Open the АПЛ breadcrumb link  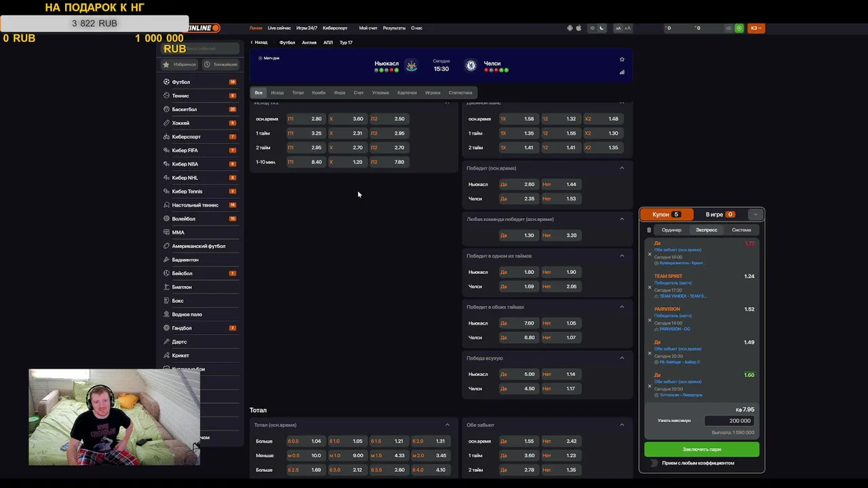(328, 42)
